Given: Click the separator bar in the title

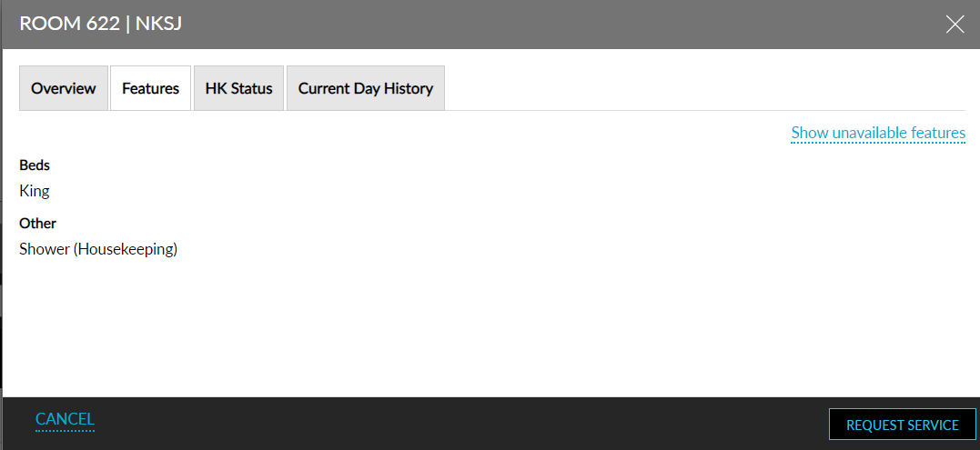Looking at the screenshot, I should [x=127, y=24].
